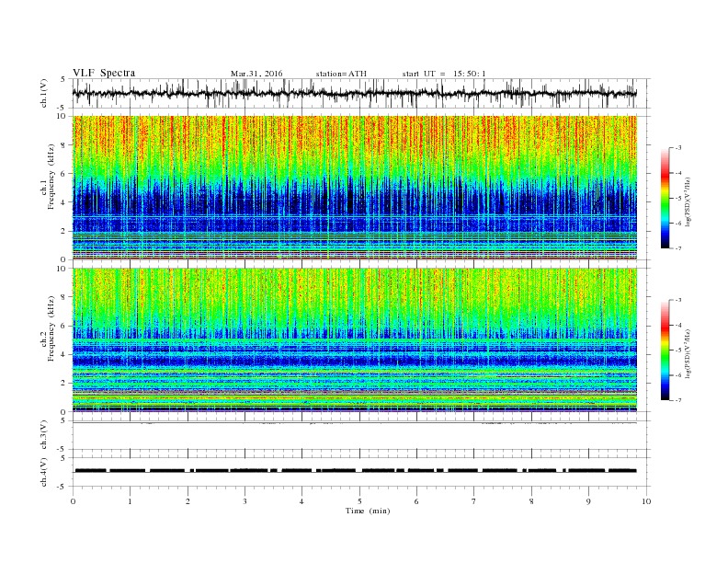Click the upper ch.1 PSD color bar
The image size is (728, 563).
665,198
